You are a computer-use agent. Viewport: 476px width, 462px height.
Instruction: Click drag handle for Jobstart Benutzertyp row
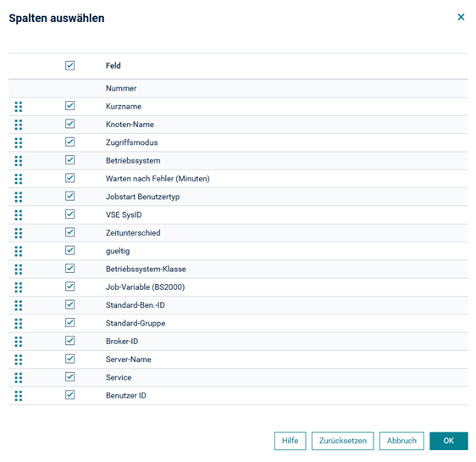click(19, 197)
